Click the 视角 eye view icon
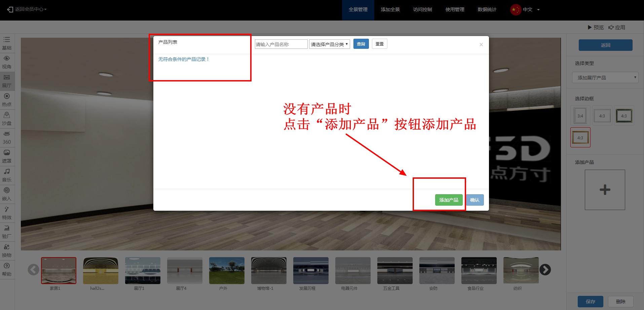This screenshot has width=644, height=310. tap(7, 62)
